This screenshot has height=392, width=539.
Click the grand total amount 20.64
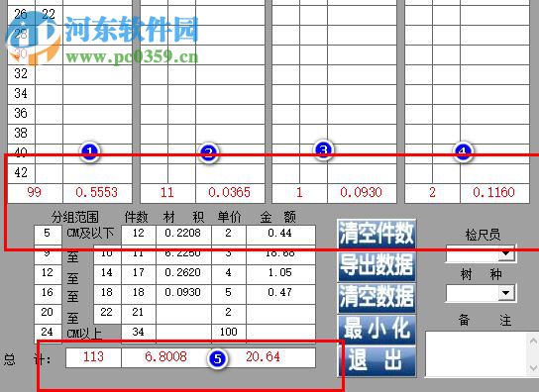coord(264,357)
